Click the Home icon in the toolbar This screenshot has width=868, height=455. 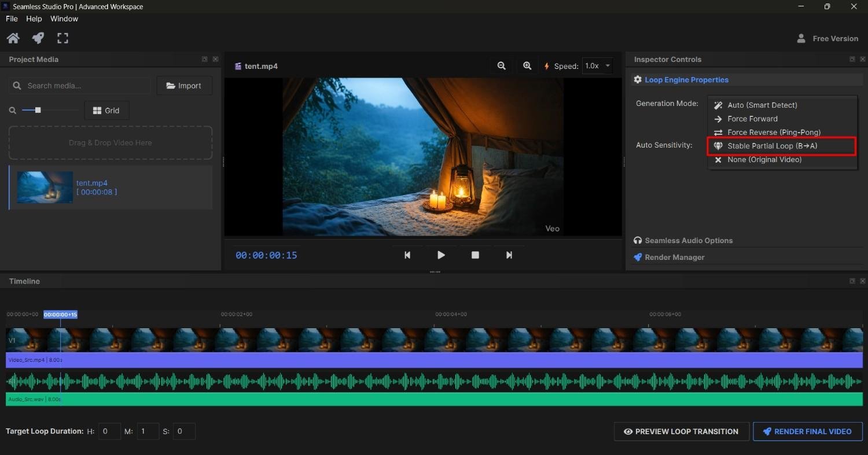pos(13,38)
